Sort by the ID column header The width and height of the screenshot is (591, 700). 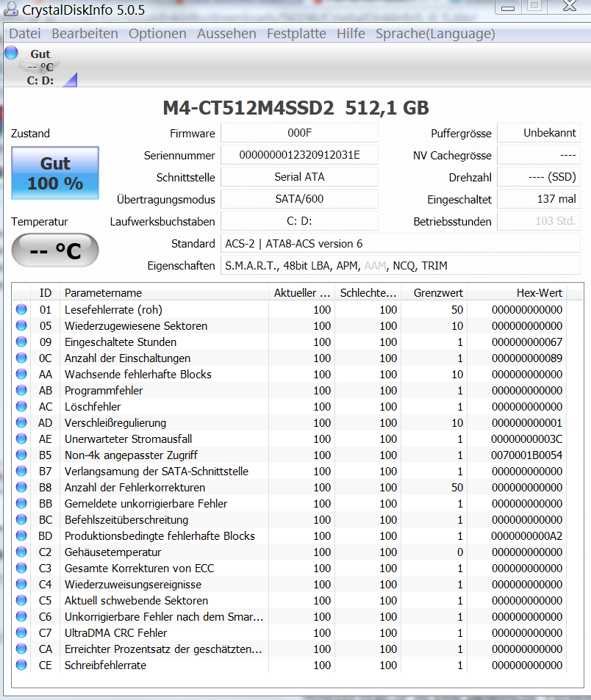(45, 293)
